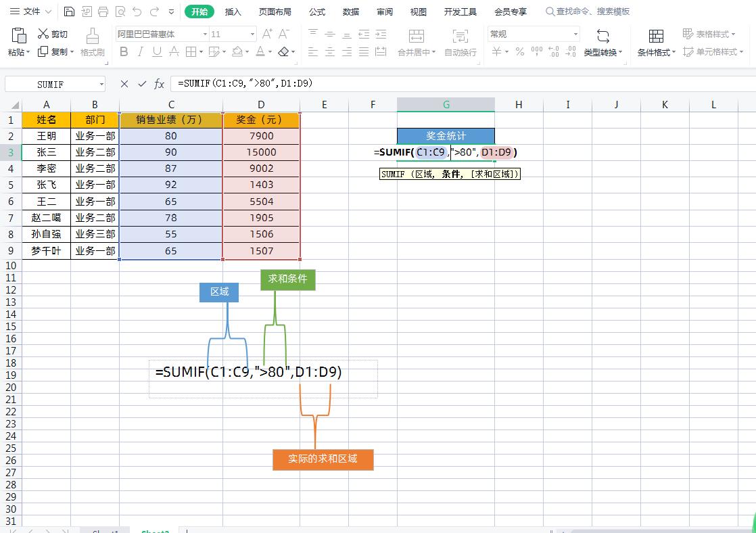The image size is (756, 533).
Task: Click inside the formula bar input
Action: coord(463,84)
